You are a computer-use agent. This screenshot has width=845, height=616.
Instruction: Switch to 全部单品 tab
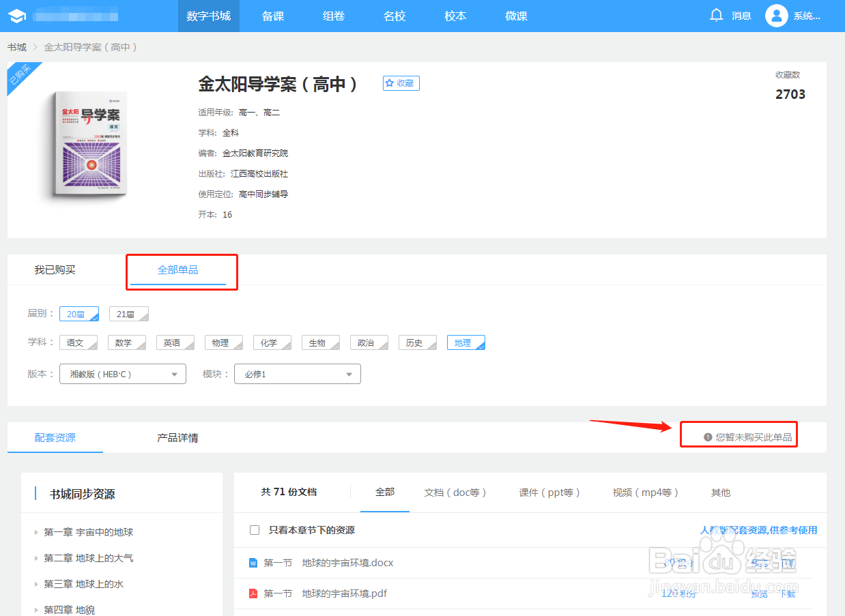pos(178,270)
